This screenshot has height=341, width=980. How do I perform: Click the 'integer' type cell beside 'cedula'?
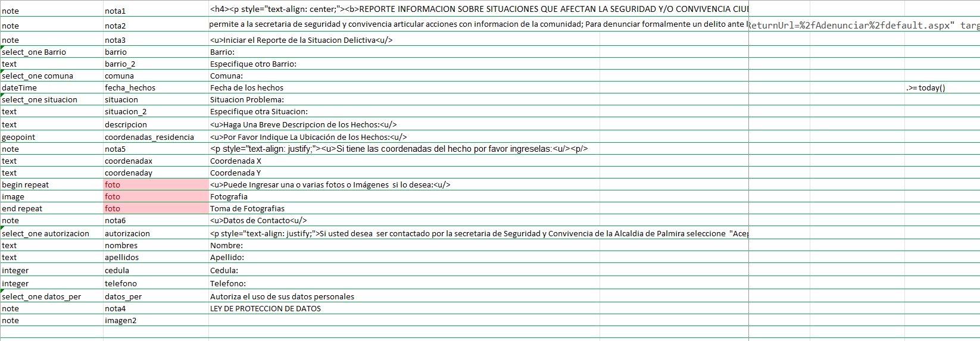point(52,270)
